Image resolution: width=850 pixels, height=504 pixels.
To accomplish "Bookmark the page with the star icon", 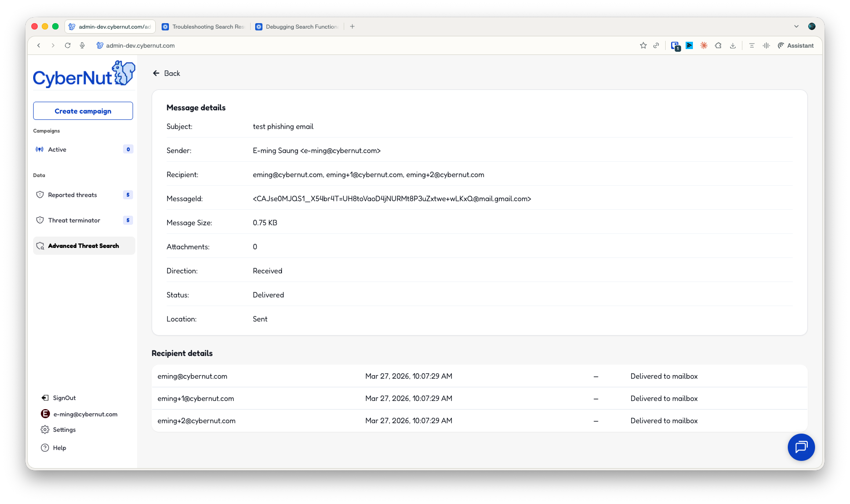I will (x=643, y=45).
